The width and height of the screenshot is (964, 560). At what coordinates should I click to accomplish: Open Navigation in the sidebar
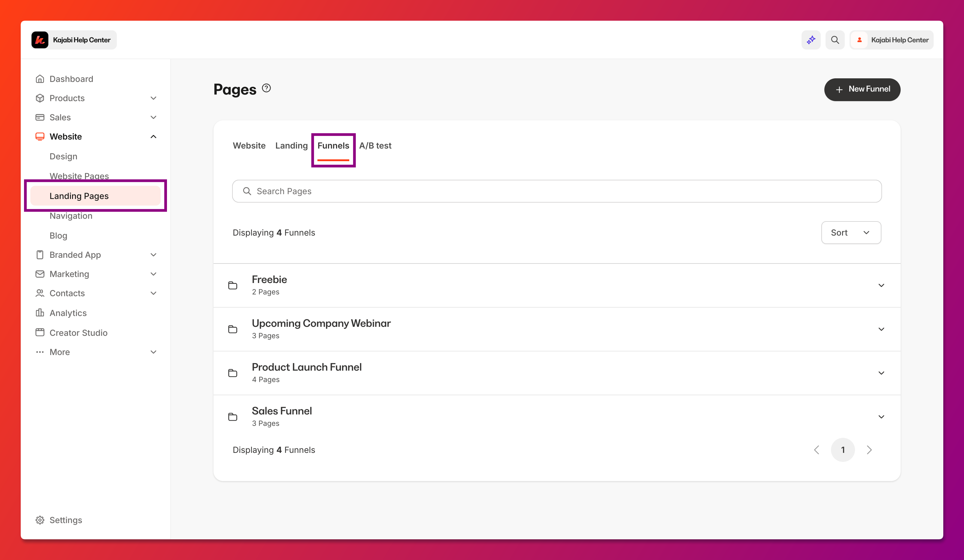coord(71,215)
